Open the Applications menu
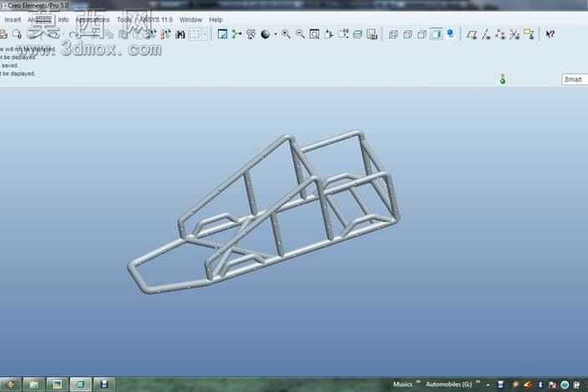 coord(93,19)
